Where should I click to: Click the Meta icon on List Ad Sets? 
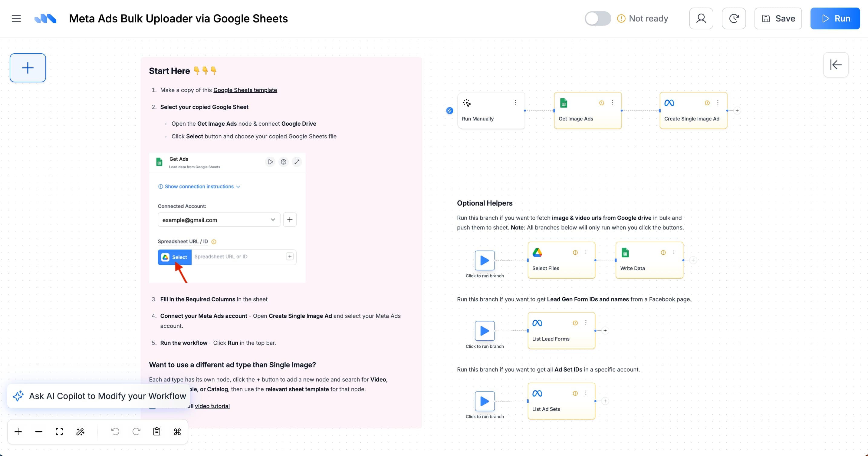[537, 393]
